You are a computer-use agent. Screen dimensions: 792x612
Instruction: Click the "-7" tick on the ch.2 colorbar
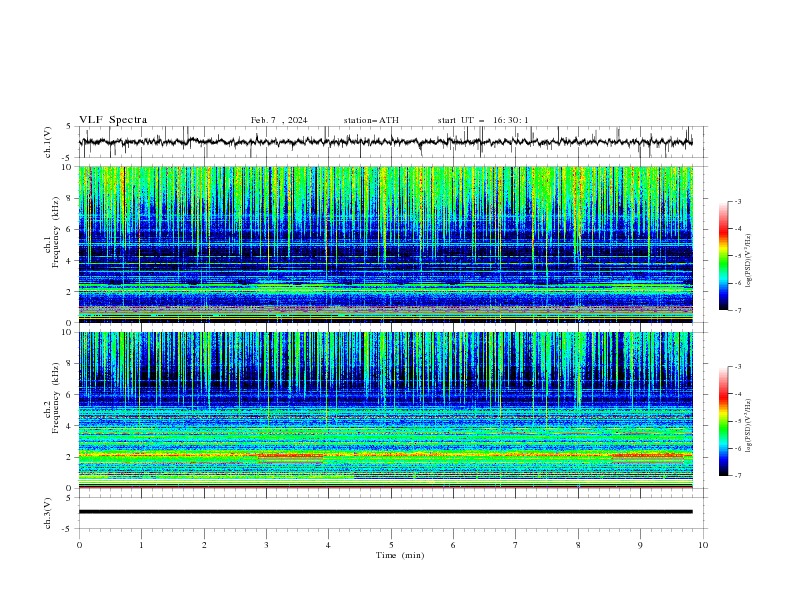(x=738, y=476)
